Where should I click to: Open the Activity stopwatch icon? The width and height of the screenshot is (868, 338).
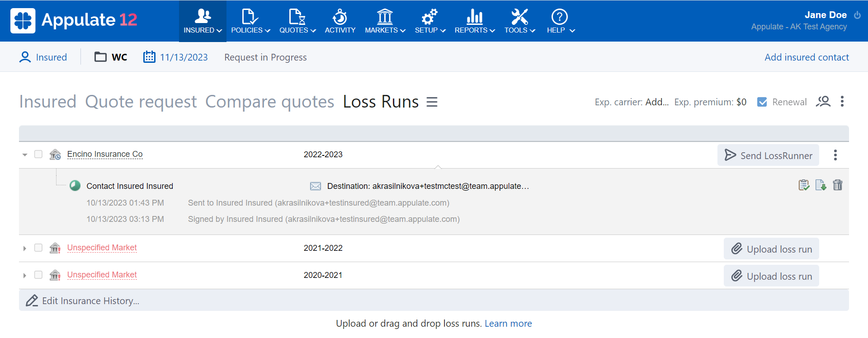click(x=340, y=17)
